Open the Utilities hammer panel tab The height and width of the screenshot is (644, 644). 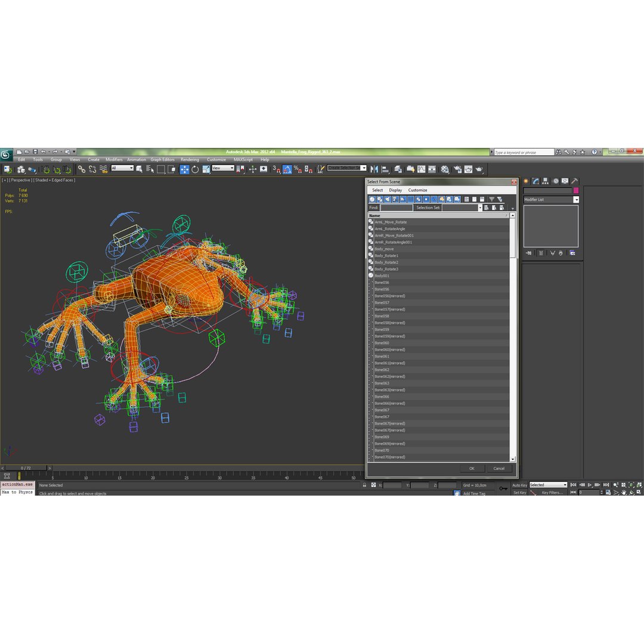pos(575,181)
